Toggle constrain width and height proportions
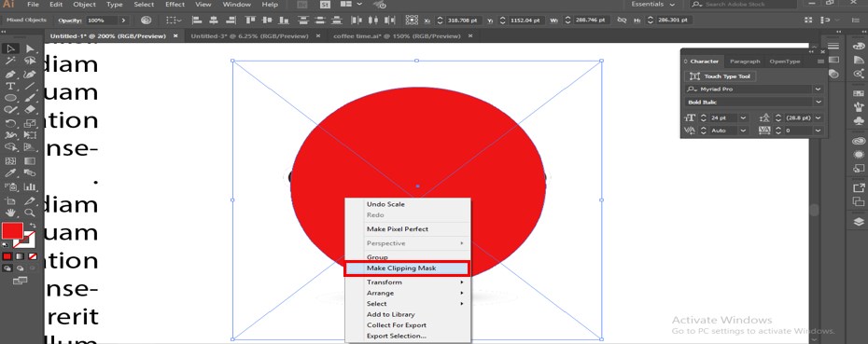868x344 pixels. tap(623, 20)
